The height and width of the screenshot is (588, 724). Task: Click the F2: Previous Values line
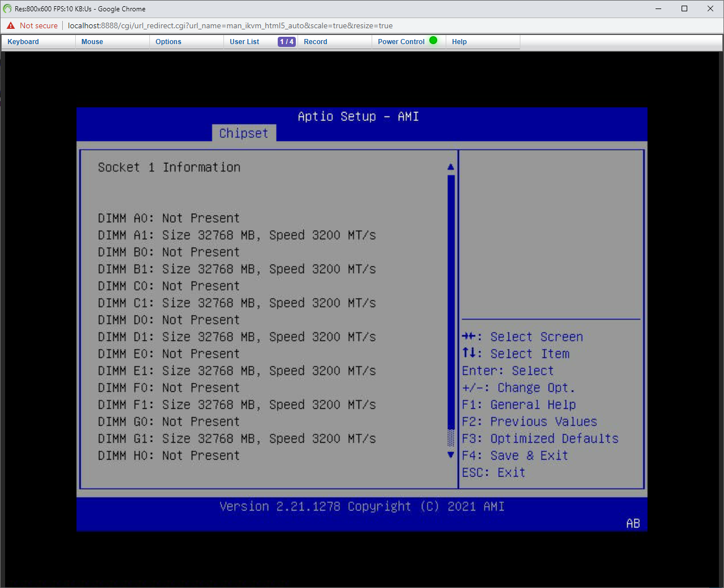(x=529, y=422)
